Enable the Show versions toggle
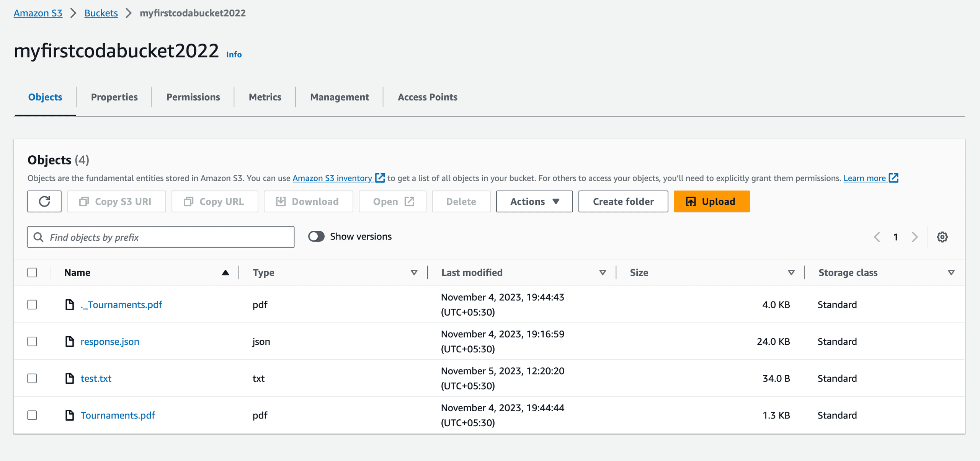This screenshot has width=980, height=461. 316,236
